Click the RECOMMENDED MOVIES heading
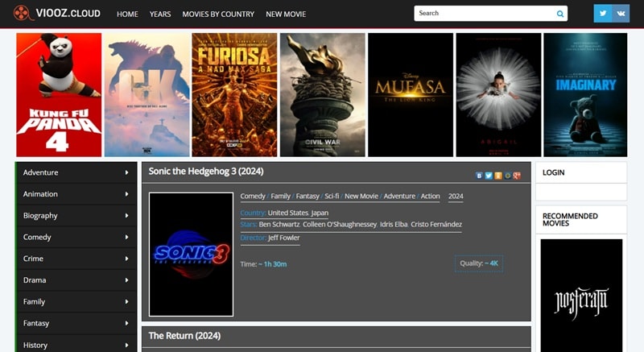Screen dimensions: 644x352 point(570,220)
